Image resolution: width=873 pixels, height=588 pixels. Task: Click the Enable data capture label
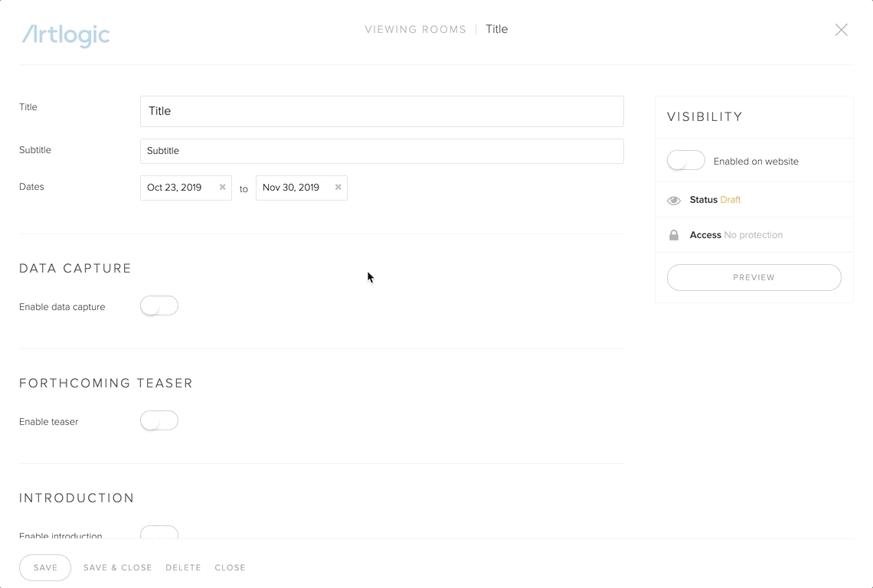(x=62, y=307)
